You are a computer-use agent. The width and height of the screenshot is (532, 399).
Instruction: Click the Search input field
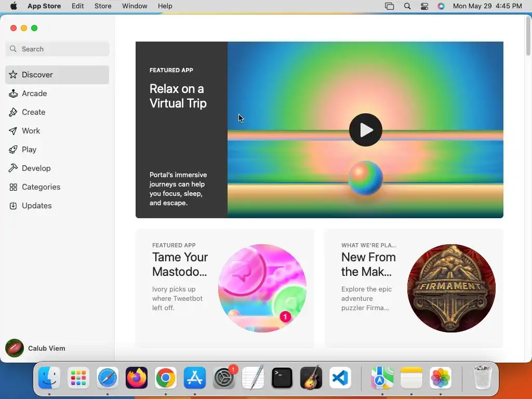point(57,49)
